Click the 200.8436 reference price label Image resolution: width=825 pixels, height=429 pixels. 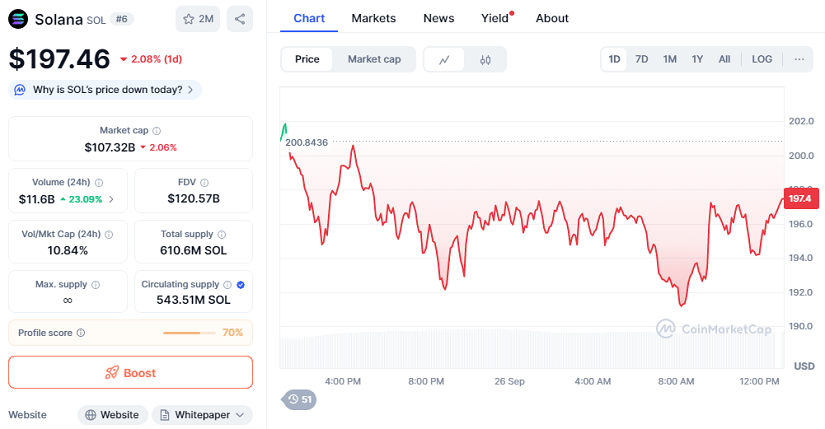(306, 143)
